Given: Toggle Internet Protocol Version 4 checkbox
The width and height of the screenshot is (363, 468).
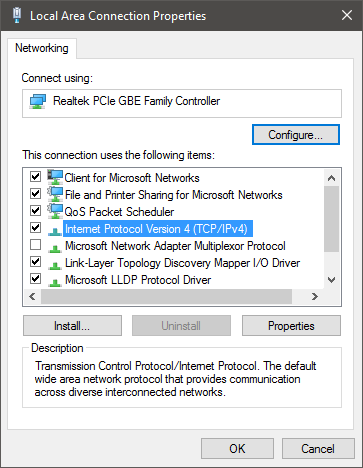Looking at the screenshot, I should click(35, 227).
